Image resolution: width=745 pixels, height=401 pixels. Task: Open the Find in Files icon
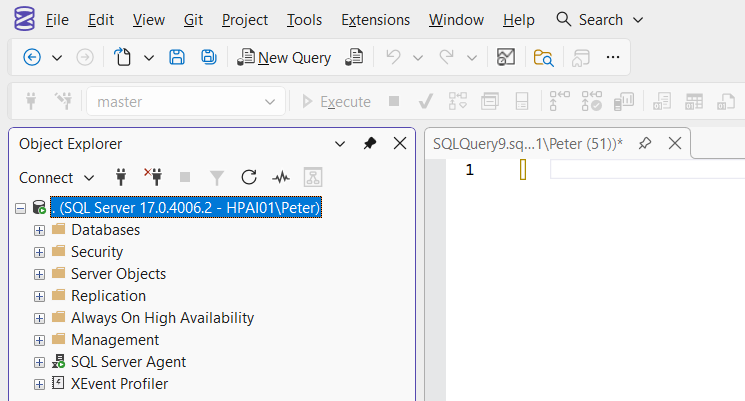tap(543, 58)
